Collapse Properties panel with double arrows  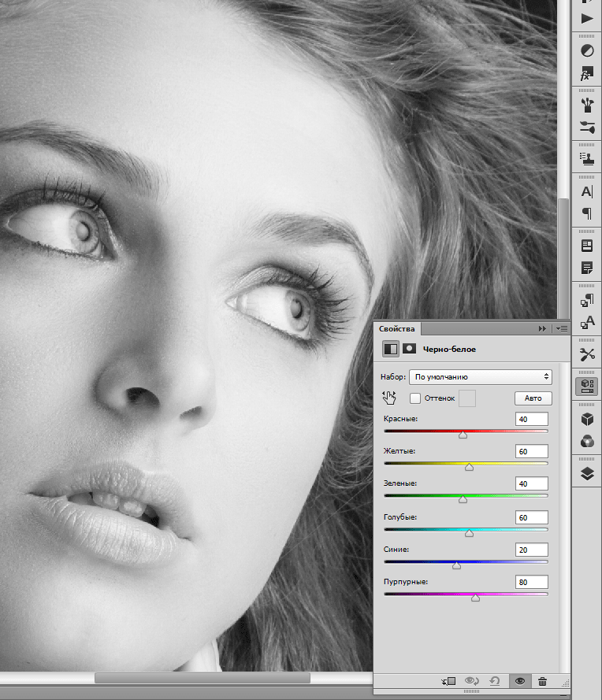coord(542,328)
